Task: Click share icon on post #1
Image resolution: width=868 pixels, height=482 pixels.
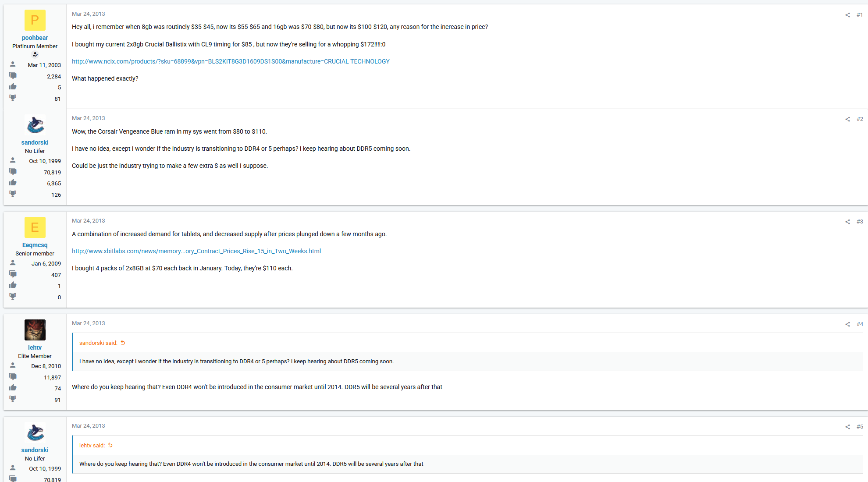Action: tap(847, 15)
